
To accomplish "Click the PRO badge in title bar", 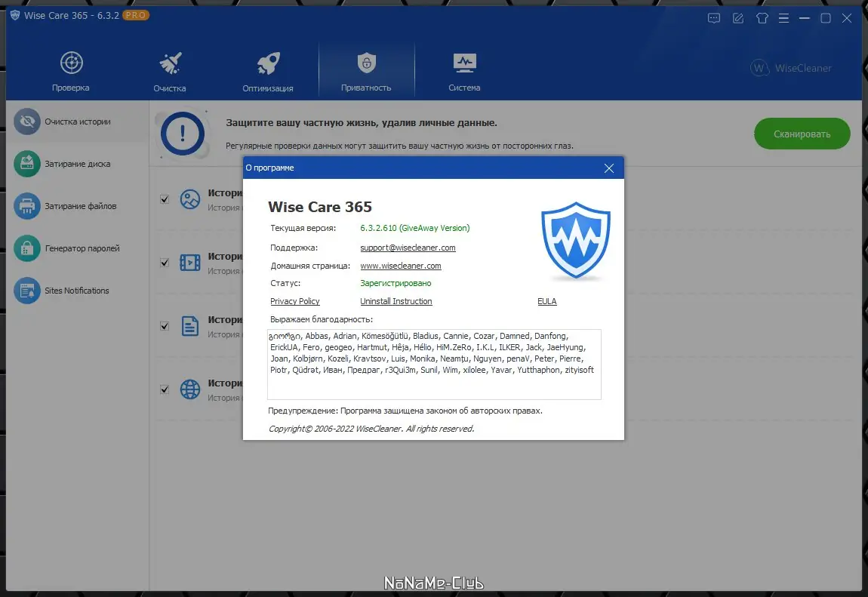I will click(x=136, y=16).
